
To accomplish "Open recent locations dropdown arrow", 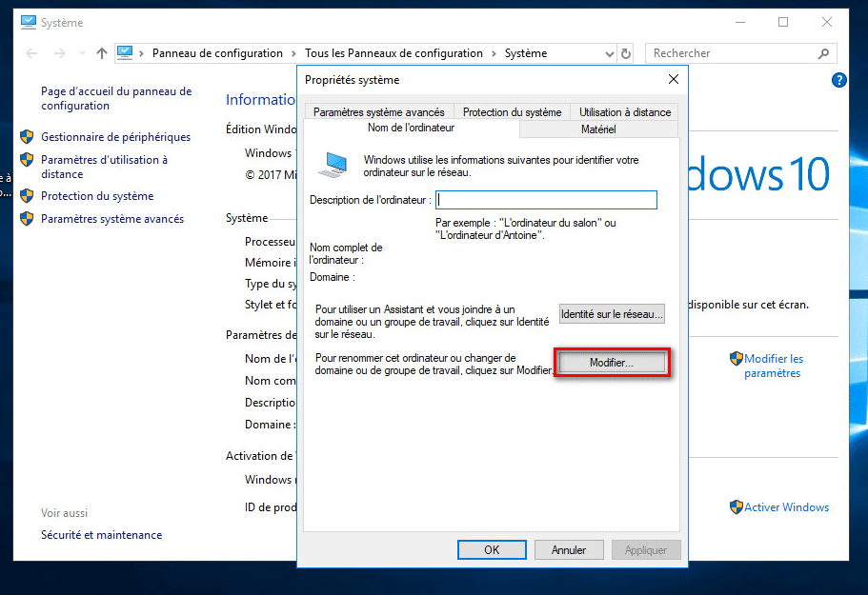I will [82, 53].
